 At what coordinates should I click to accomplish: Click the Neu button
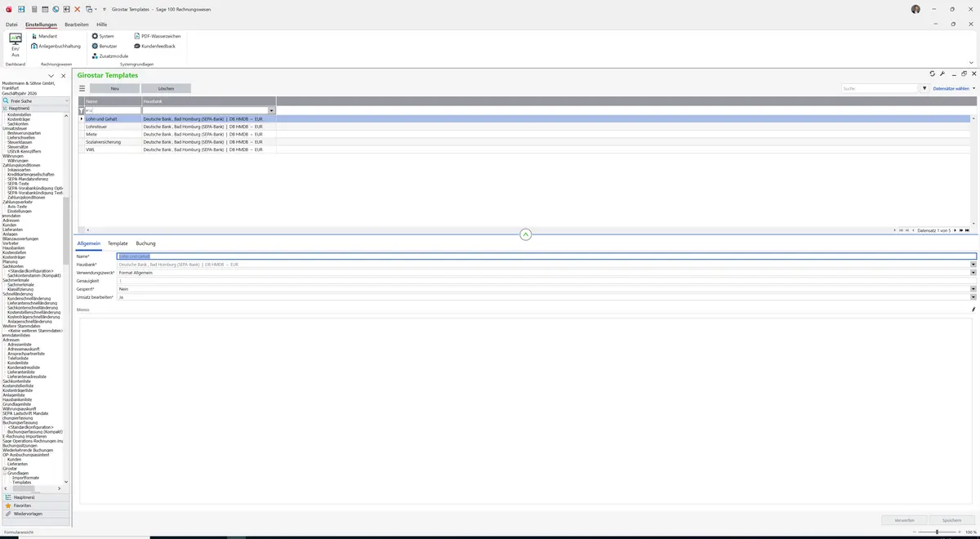[x=114, y=88]
